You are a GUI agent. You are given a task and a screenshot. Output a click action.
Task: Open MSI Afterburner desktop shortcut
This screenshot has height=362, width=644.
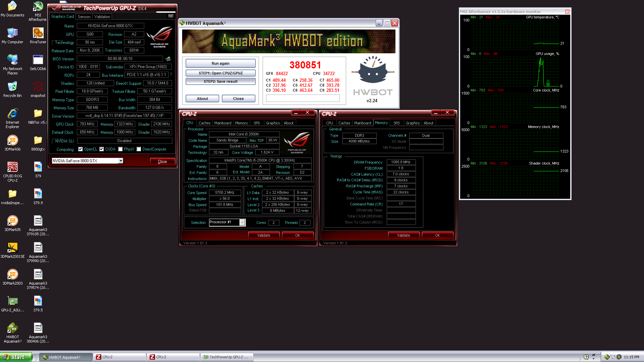38,11
